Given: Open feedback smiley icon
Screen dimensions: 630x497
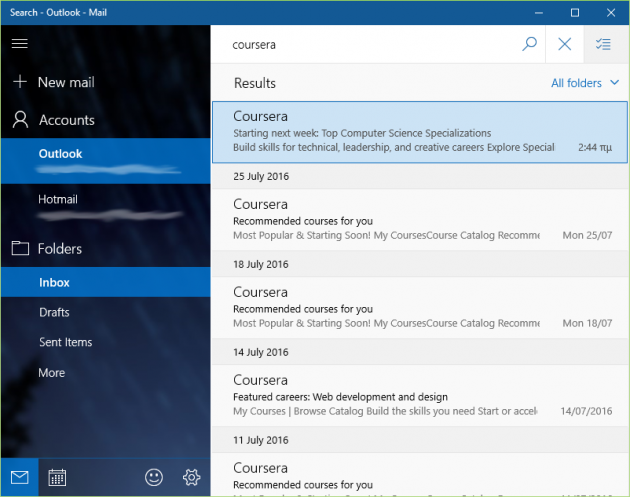Looking at the screenshot, I should (153, 477).
